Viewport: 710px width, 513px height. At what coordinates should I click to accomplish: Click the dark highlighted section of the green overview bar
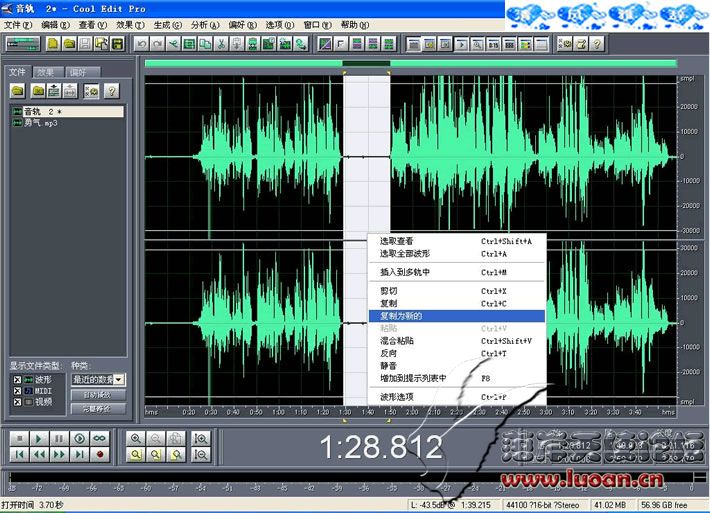366,63
